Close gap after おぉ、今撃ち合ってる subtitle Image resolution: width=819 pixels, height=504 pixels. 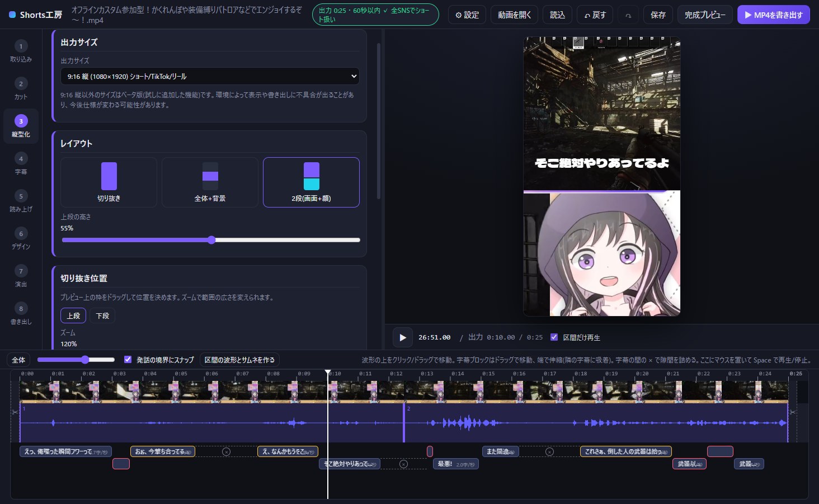click(226, 451)
